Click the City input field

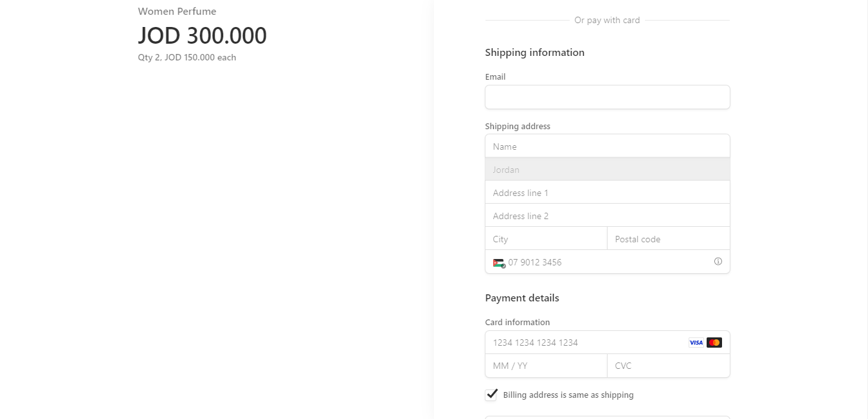click(x=546, y=238)
